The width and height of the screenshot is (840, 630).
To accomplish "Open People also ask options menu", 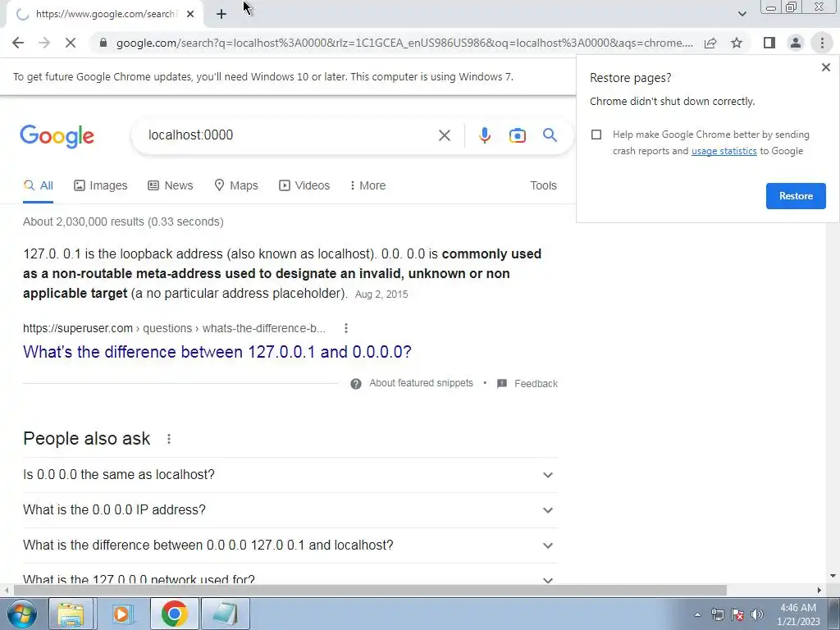I will [169, 439].
